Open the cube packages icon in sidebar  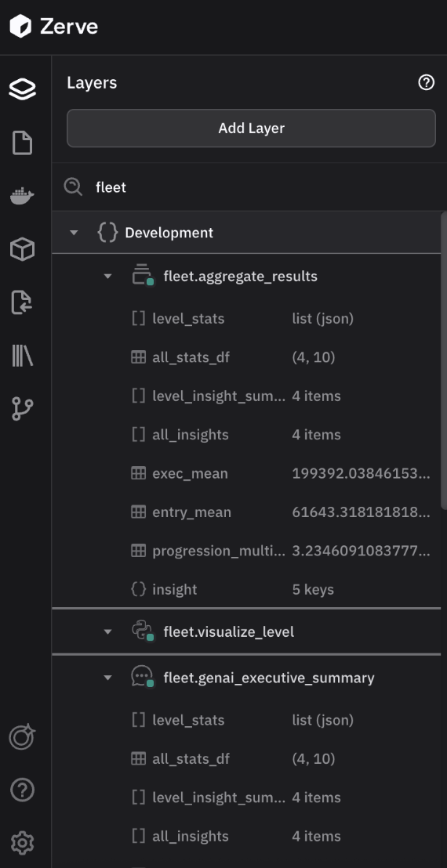23,250
